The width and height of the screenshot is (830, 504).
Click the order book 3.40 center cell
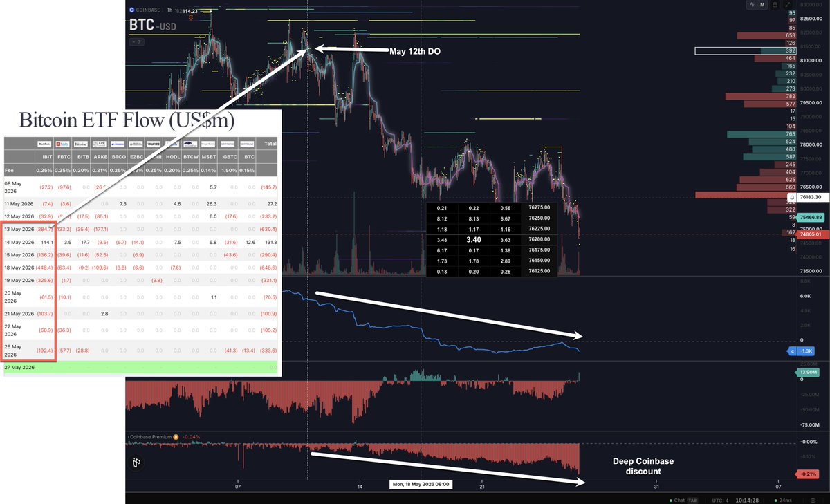pyautogui.click(x=473, y=239)
